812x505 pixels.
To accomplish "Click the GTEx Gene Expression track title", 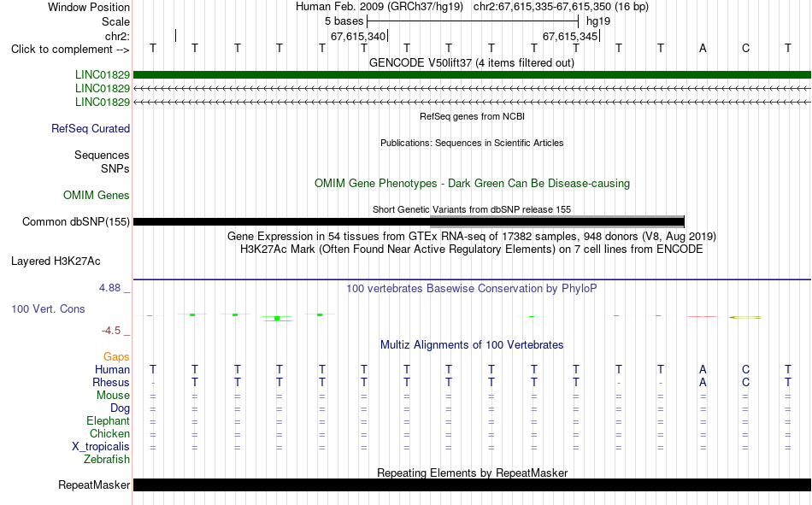I will click(x=471, y=236).
